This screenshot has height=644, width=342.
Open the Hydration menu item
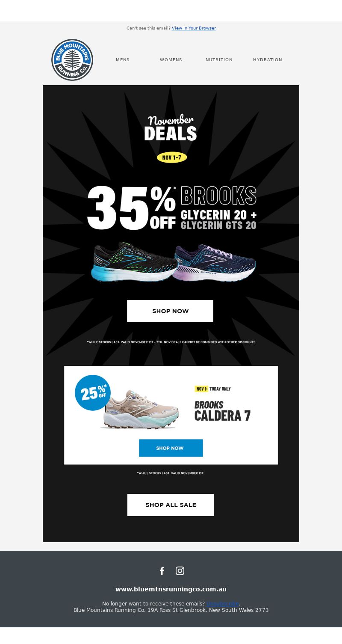tap(268, 60)
